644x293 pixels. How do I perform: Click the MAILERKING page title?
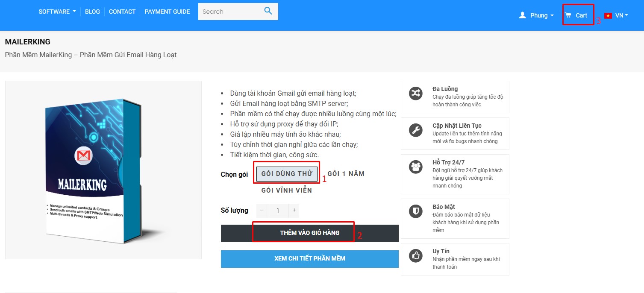[28, 42]
